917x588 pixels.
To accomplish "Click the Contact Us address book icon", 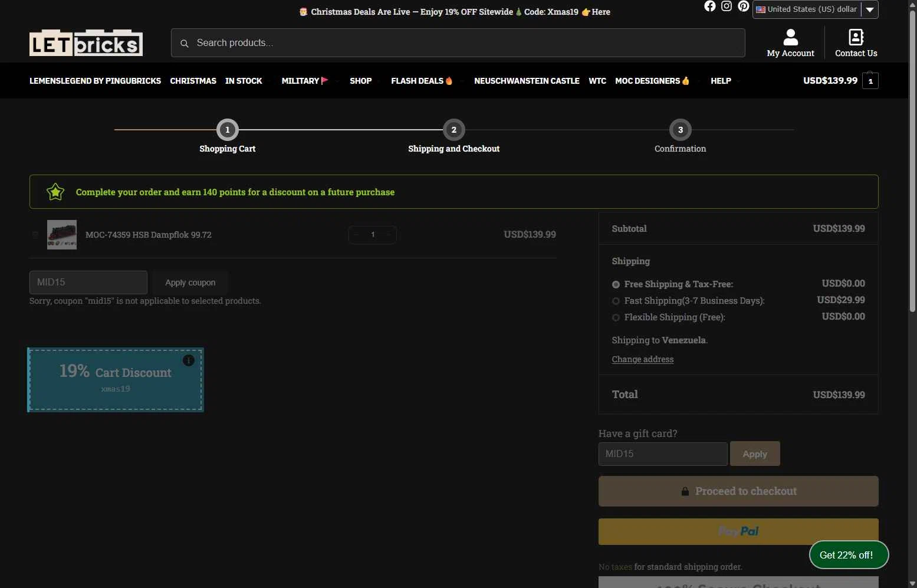I will coord(856,37).
